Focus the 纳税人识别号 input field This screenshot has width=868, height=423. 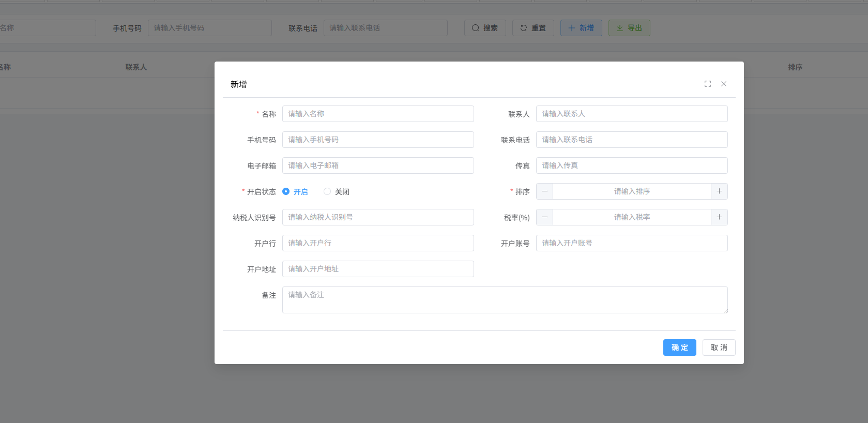click(x=378, y=217)
